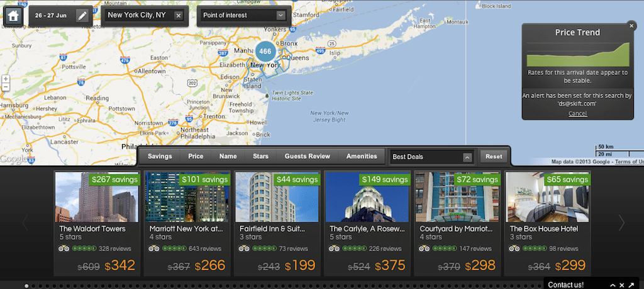
Task: Clear the New York City, NY location
Action: point(178,16)
